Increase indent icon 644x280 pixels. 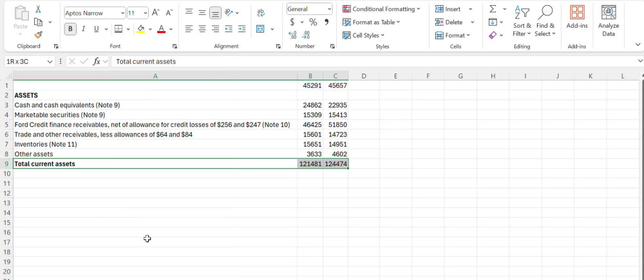(242, 29)
